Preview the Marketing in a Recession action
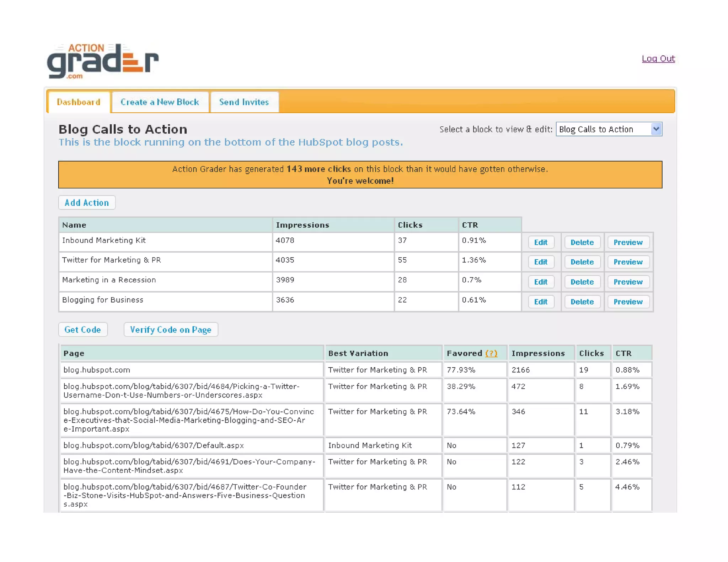Screen dimensions: 728x562 coord(627,282)
